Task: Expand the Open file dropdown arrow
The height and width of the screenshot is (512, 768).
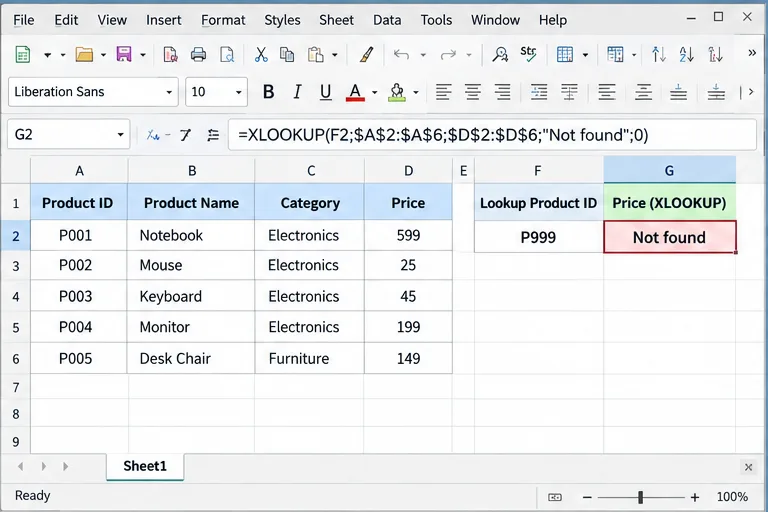Action: click(103, 55)
